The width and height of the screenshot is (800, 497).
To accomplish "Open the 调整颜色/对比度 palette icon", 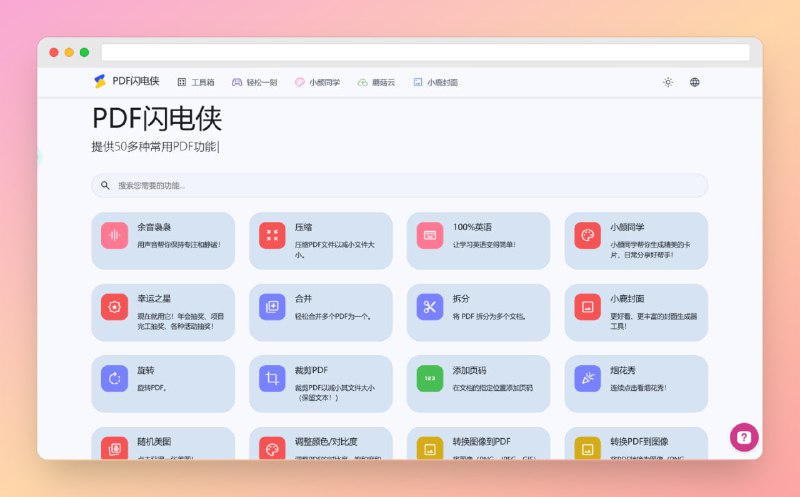I will click(x=272, y=448).
